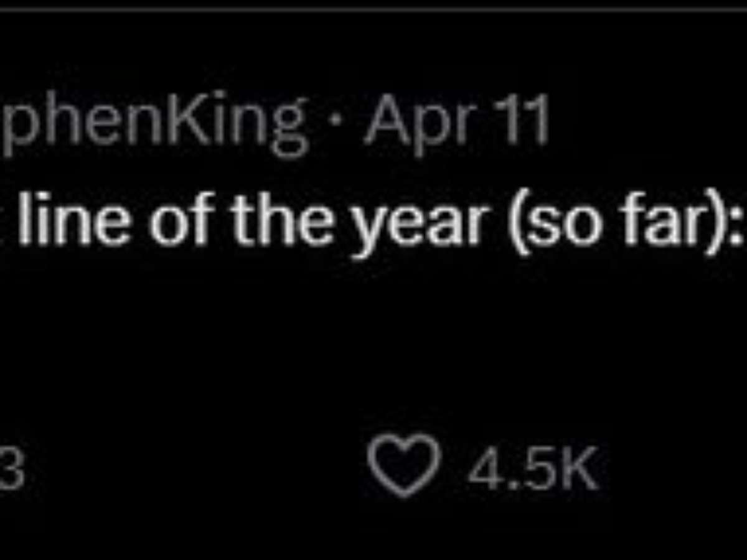Click the partial count "3" at left

[x=12, y=470]
